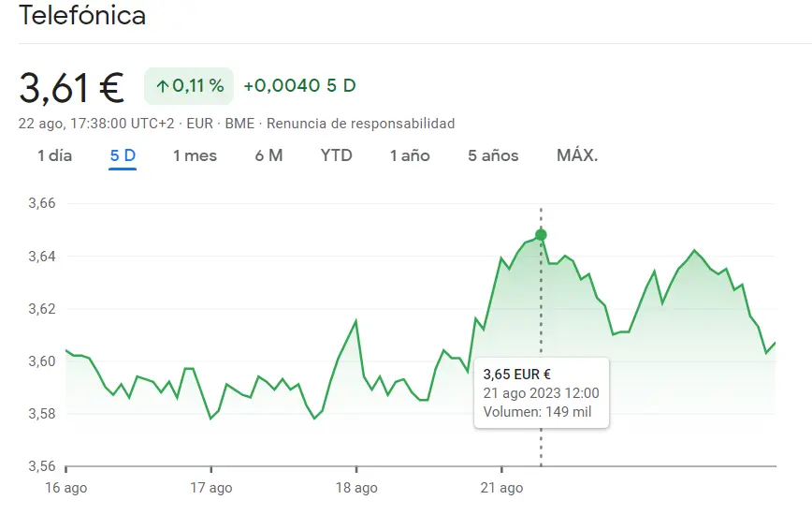Click the '18 ago' axis label
The image size is (812, 515).
click(356, 488)
